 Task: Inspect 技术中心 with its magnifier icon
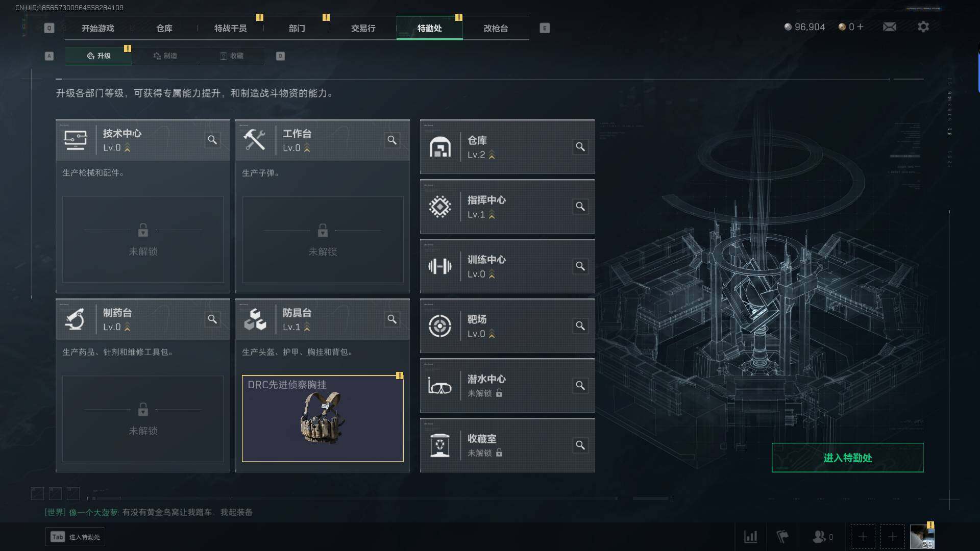pos(212,140)
